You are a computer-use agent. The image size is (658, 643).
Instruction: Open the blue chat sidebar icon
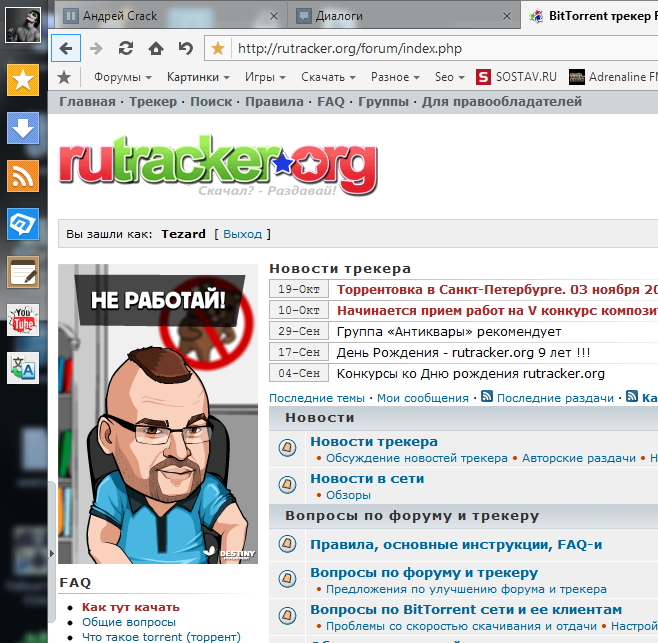(x=23, y=224)
